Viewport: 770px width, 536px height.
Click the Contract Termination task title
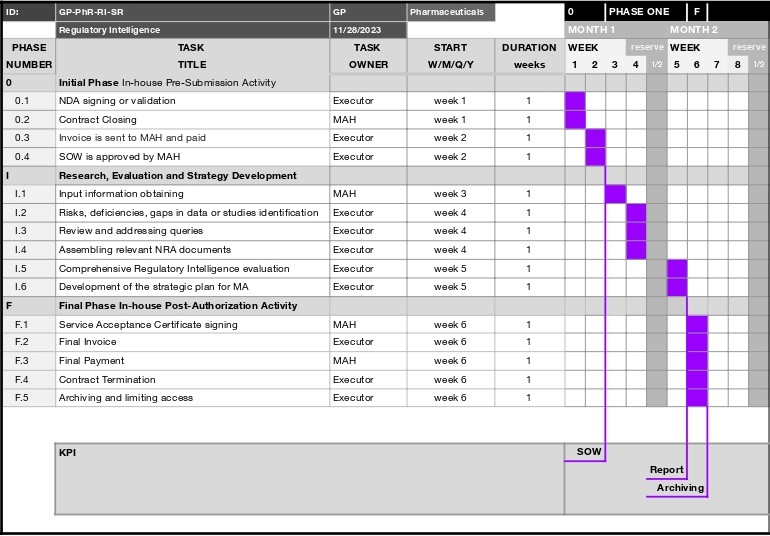click(107, 380)
